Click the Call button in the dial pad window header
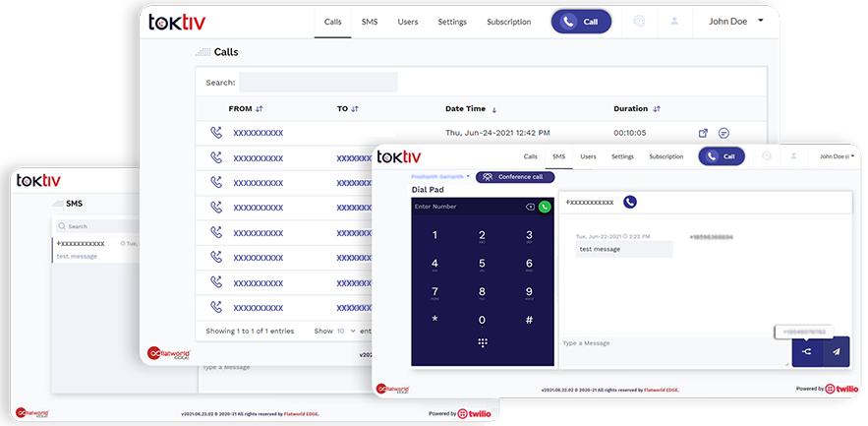 click(722, 156)
